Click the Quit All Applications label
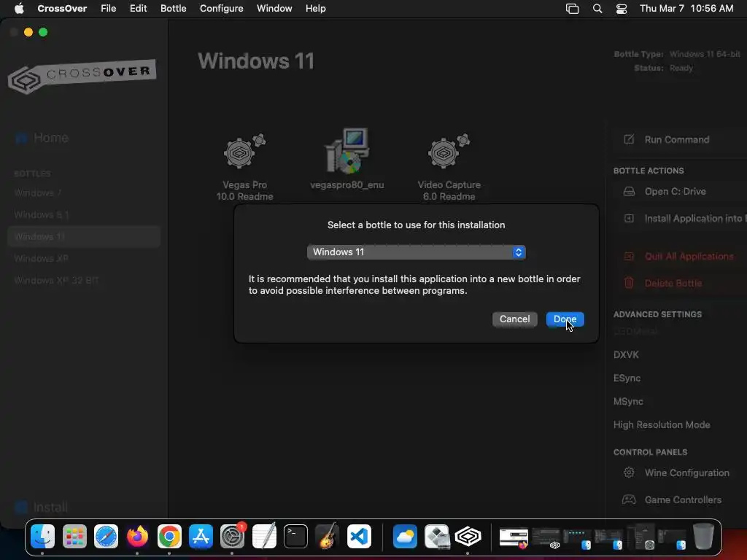Image resolution: width=747 pixels, height=560 pixels. tap(689, 256)
